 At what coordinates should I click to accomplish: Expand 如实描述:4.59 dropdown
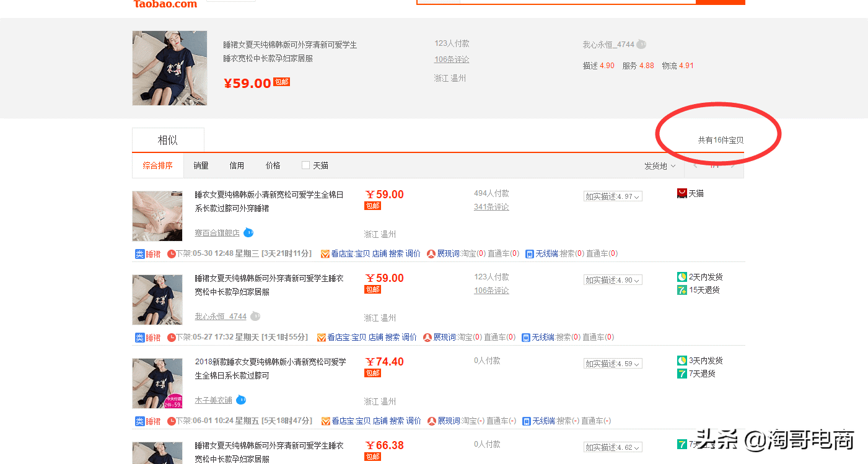pyautogui.click(x=613, y=364)
